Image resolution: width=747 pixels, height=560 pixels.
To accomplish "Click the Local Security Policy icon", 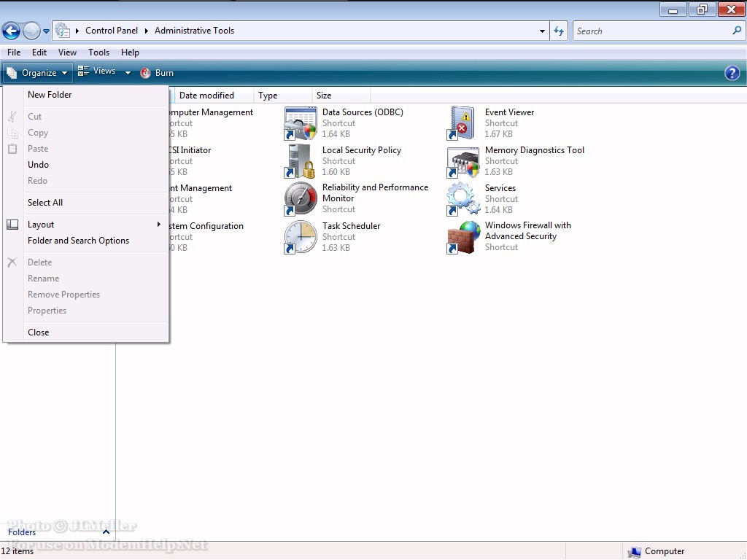I will [x=300, y=161].
